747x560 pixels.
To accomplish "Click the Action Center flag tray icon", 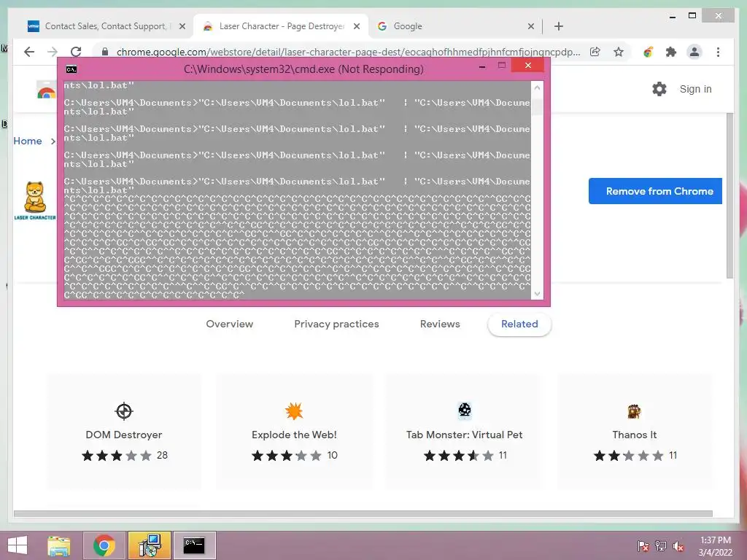I will [643, 545].
